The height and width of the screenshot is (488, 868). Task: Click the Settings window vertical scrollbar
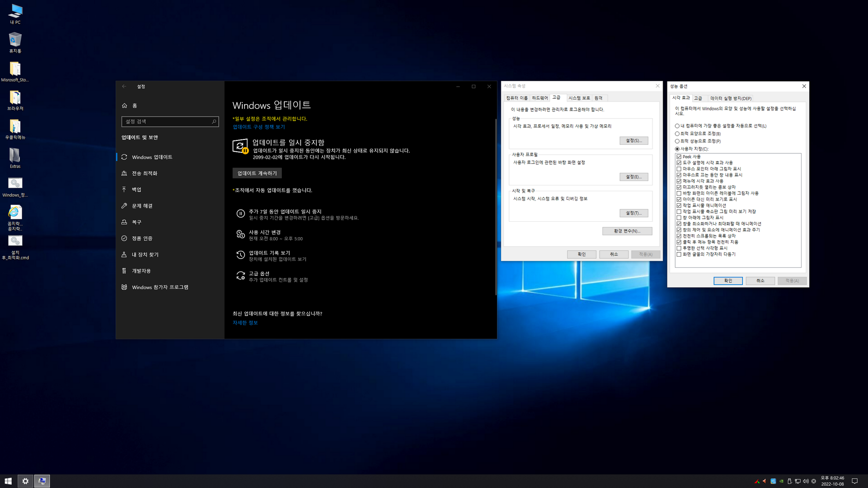coord(496,207)
